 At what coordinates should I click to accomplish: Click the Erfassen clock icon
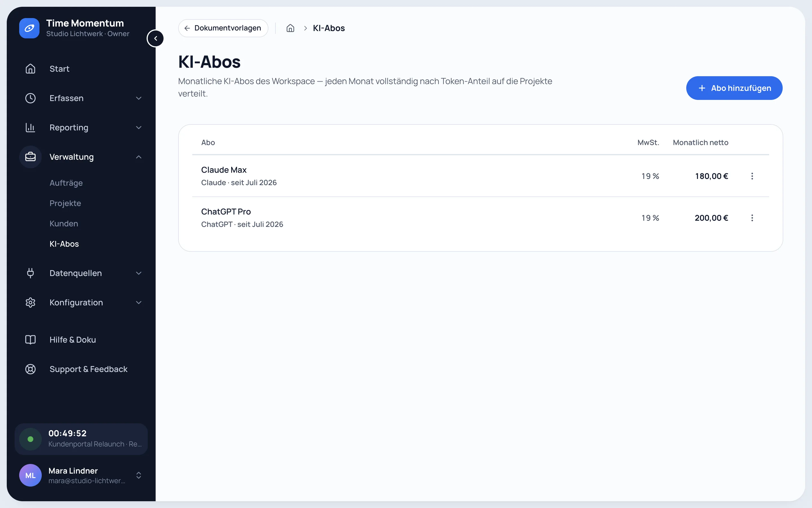[30, 98]
